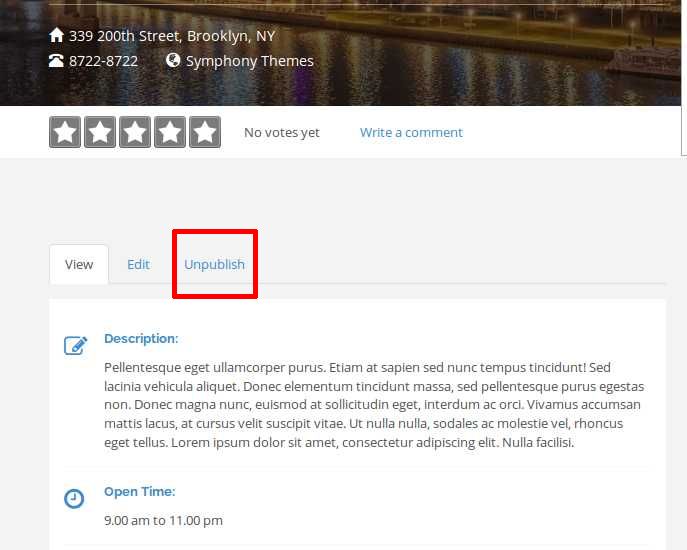Select the third rating star
The height and width of the screenshot is (550, 687).
(x=135, y=132)
